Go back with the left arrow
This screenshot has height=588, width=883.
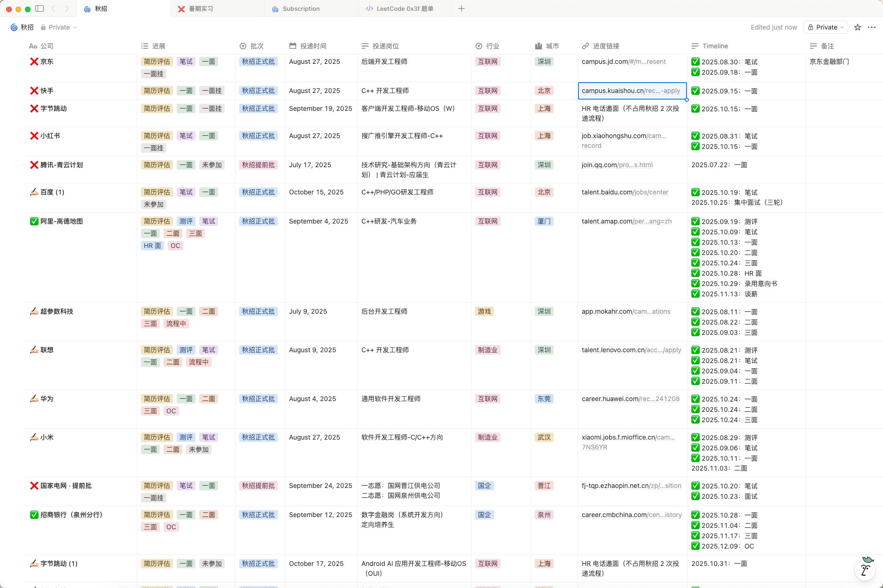54,8
